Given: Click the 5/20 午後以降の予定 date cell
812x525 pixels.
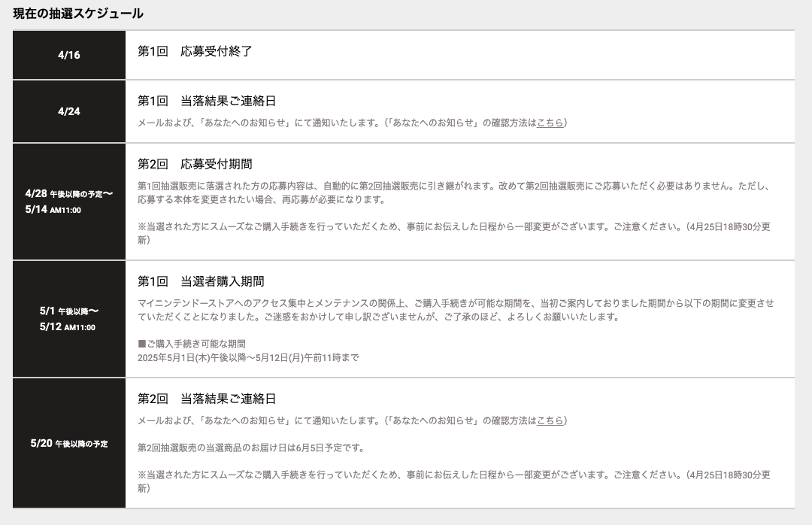Looking at the screenshot, I should [x=69, y=443].
